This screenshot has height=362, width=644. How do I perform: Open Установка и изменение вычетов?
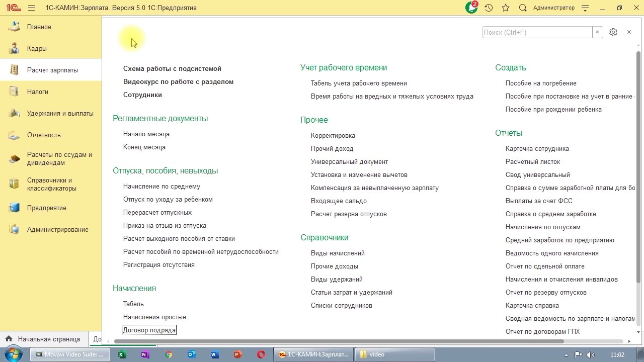pos(359,174)
